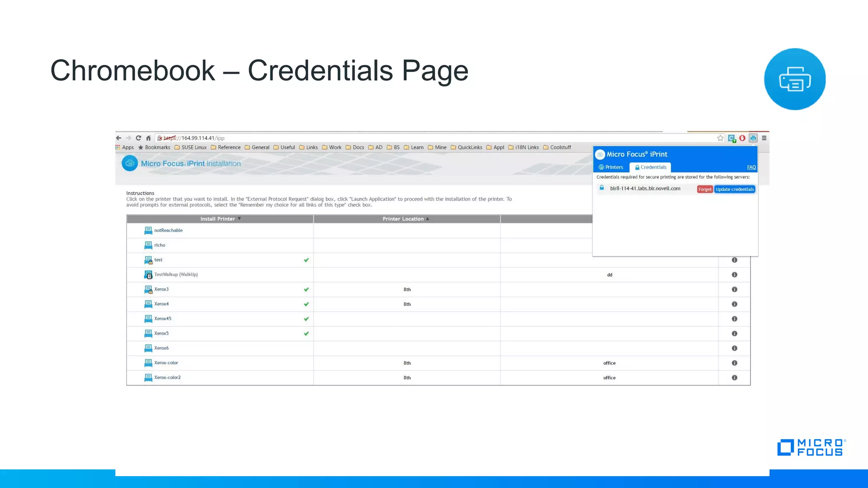Click the Update credentials button

pos(735,189)
